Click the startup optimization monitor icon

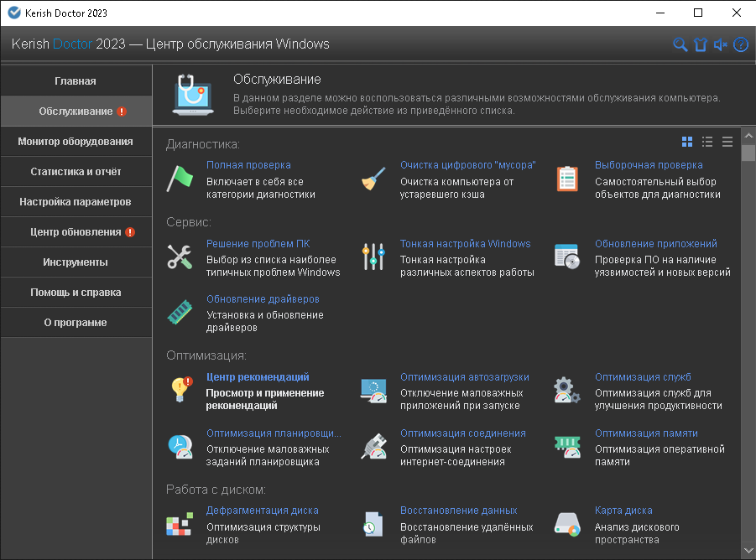click(373, 391)
